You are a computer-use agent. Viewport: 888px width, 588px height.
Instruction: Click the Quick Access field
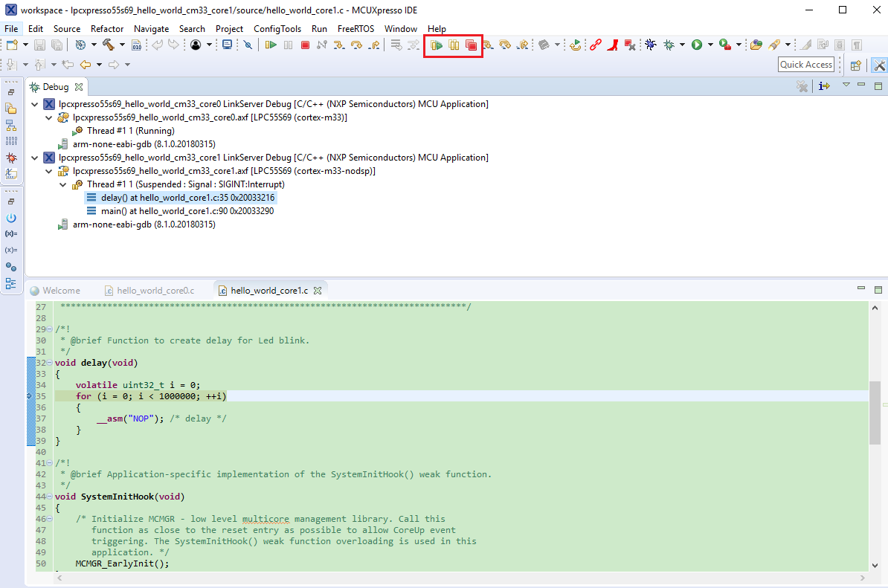tap(806, 65)
